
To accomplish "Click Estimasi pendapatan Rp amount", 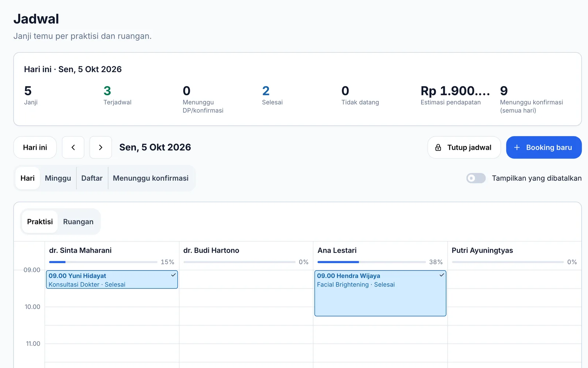I will pyautogui.click(x=455, y=91).
